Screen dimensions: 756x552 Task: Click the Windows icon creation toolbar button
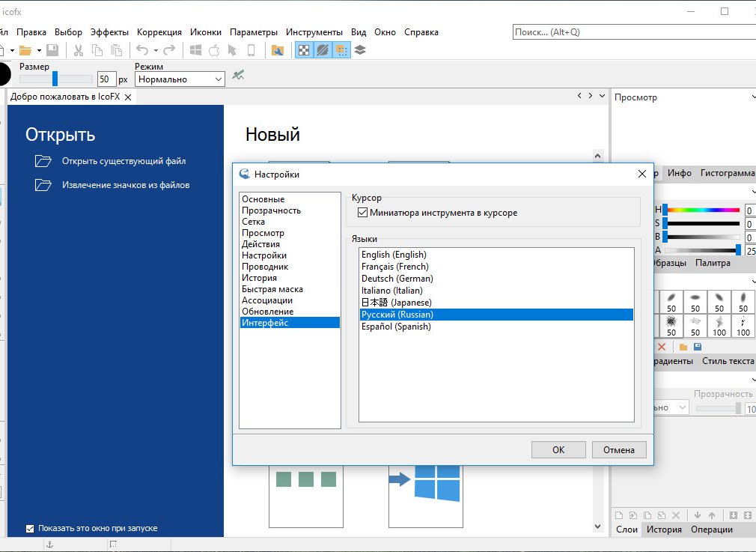pyautogui.click(x=195, y=50)
